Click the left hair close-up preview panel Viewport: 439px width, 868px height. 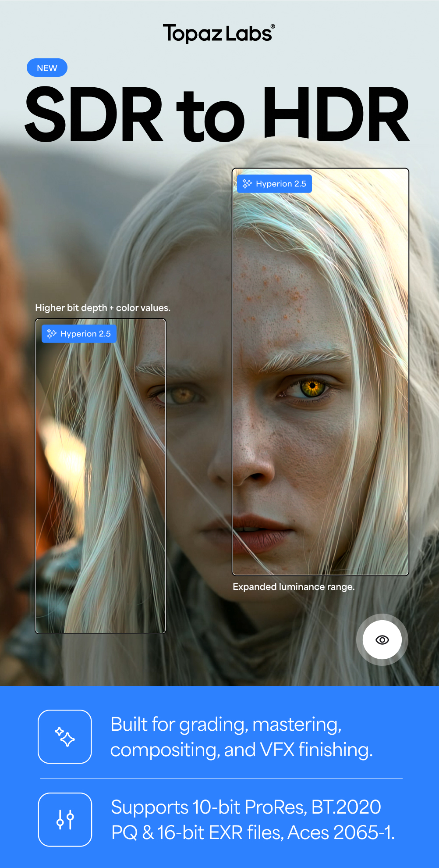click(x=100, y=476)
